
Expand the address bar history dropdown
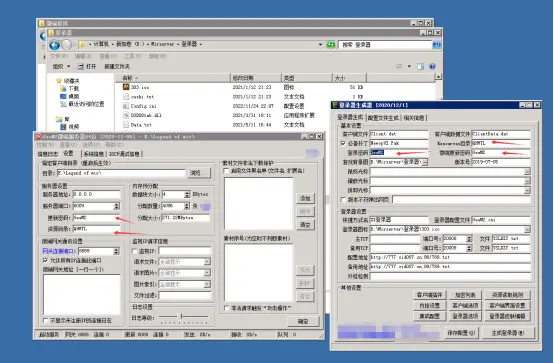coord(320,45)
